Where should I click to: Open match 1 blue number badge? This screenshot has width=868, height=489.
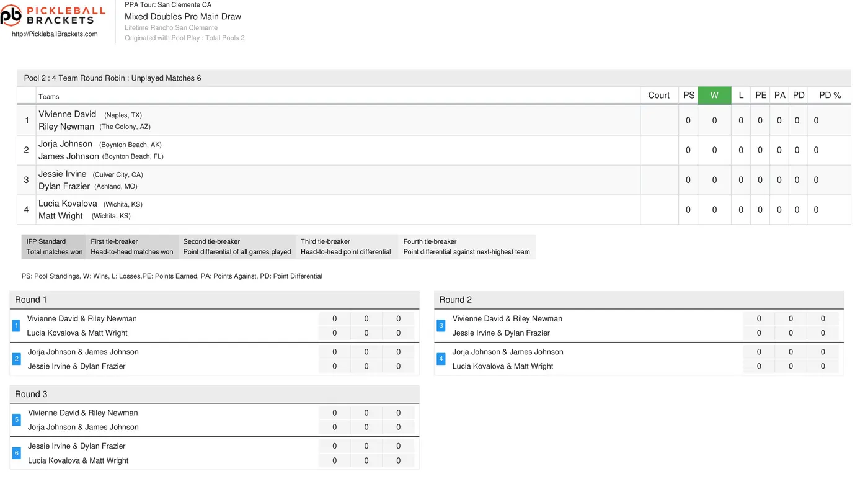[16, 326]
